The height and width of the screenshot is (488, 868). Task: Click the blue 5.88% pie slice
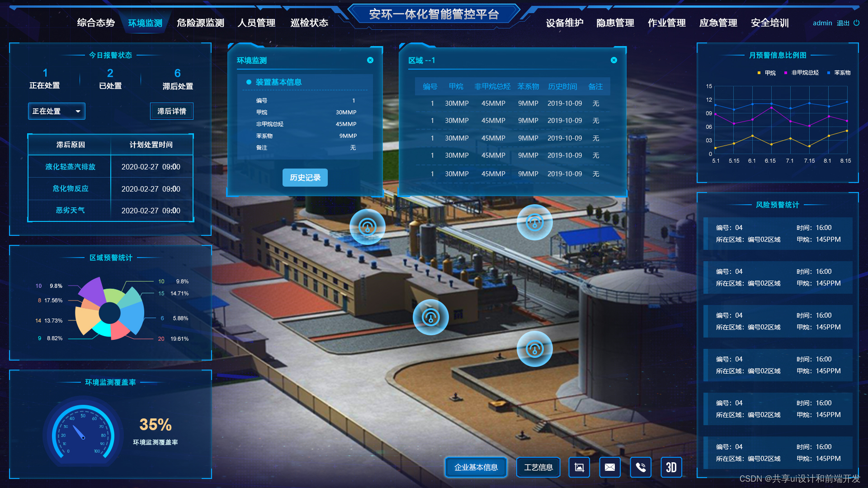pos(132,315)
